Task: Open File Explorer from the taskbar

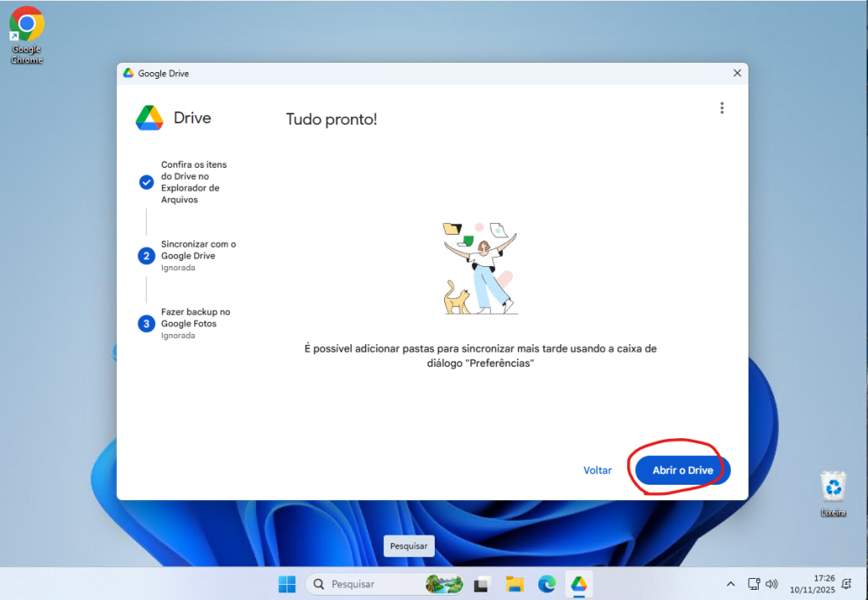Action: (515, 584)
